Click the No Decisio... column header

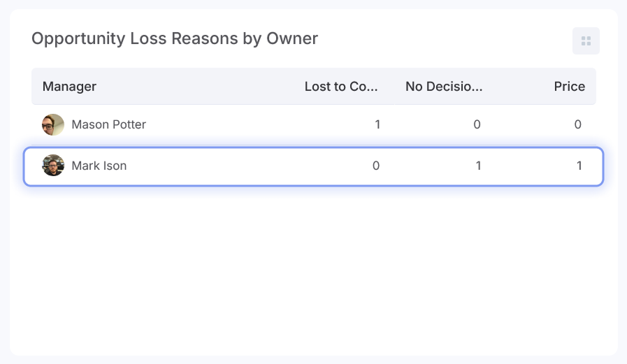click(x=444, y=87)
